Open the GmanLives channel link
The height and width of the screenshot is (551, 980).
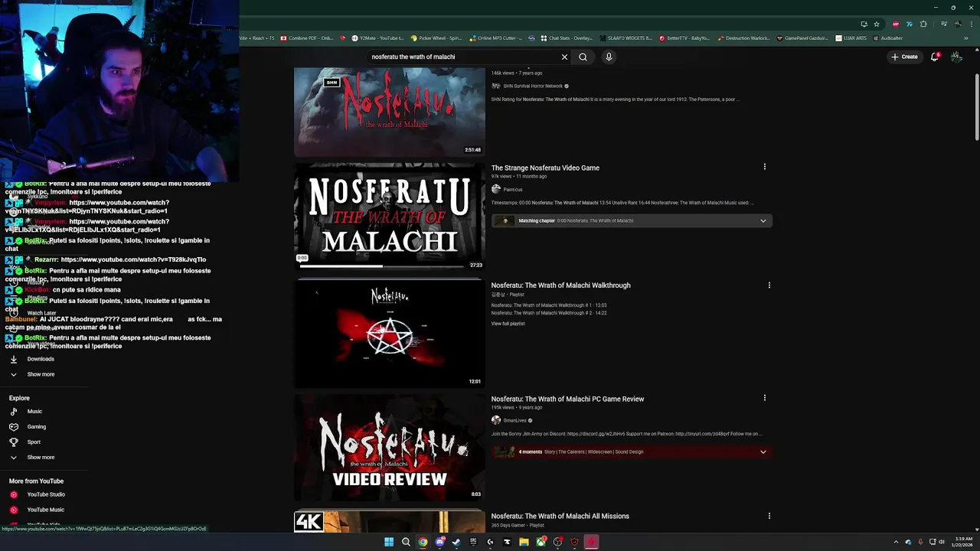pyautogui.click(x=514, y=420)
